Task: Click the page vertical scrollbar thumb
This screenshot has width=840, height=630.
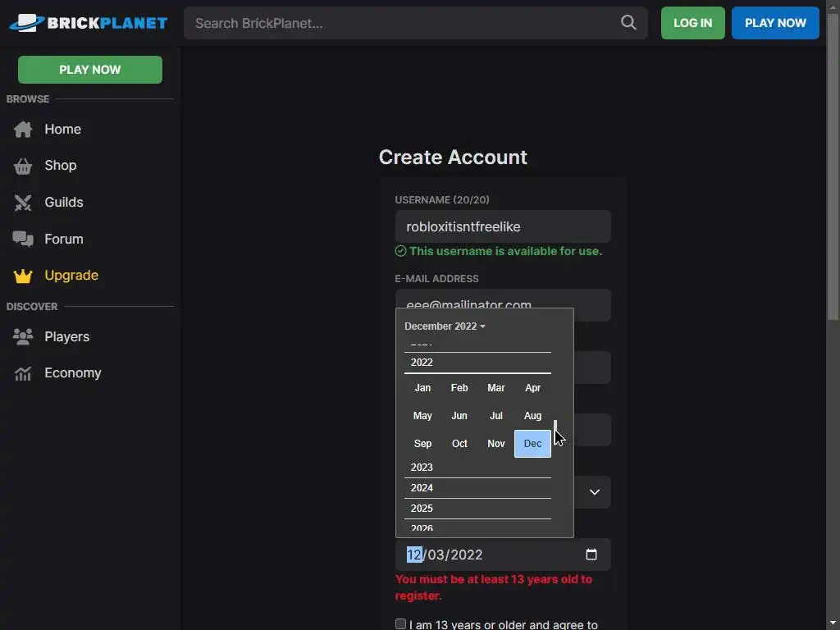Action: (x=833, y=167)
